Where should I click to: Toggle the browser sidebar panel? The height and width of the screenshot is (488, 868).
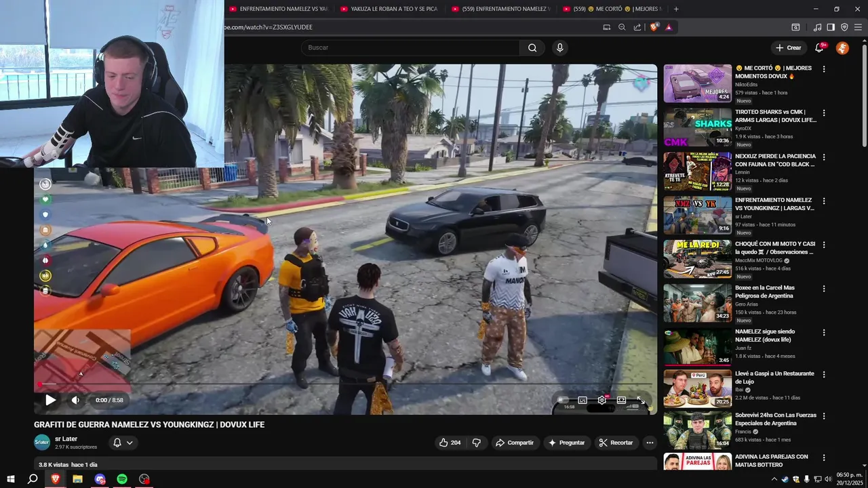coord(831,27)
